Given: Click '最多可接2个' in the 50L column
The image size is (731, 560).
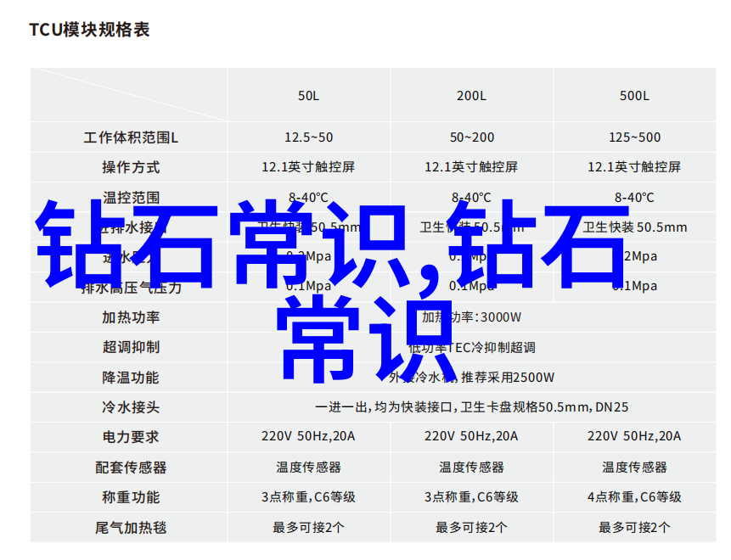Looking at the screenshot, I should [x=308, y=528].
